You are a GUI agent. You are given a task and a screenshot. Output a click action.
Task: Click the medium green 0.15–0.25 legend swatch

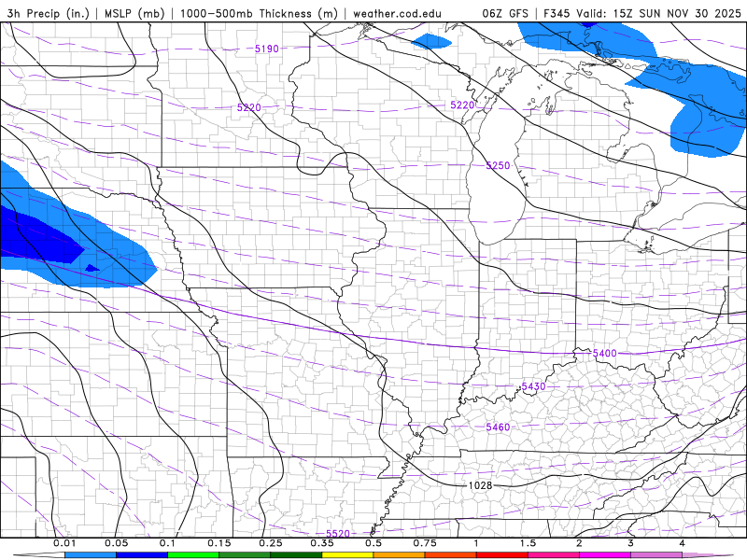pyautogui.click(x=245, y=555)
